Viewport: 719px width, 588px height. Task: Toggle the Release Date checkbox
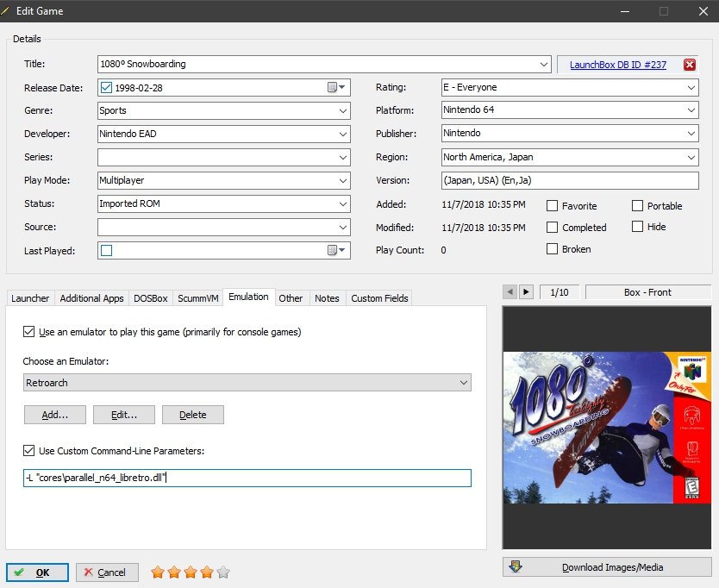[106, 88]
